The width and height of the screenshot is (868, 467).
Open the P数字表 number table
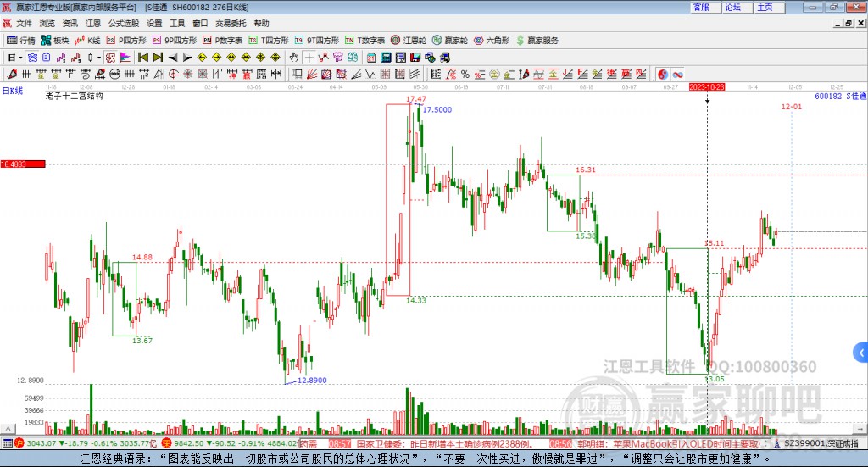(223, 41)
